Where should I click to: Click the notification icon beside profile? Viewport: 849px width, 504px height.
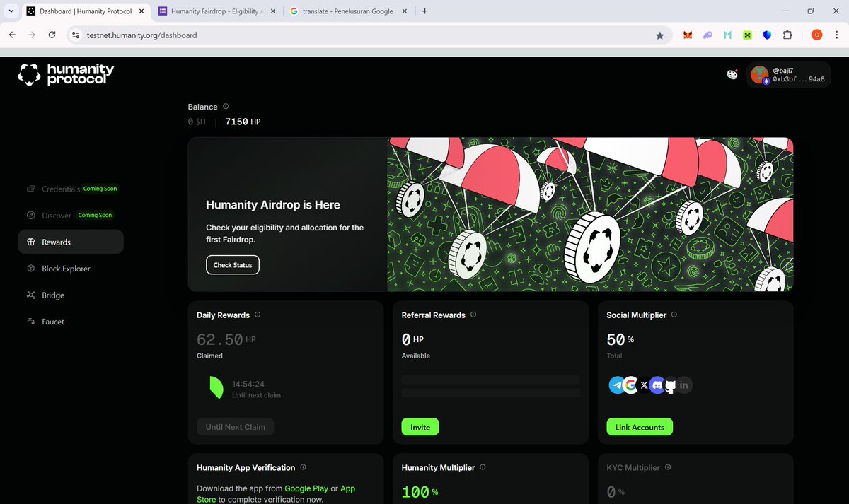(732, 74)
